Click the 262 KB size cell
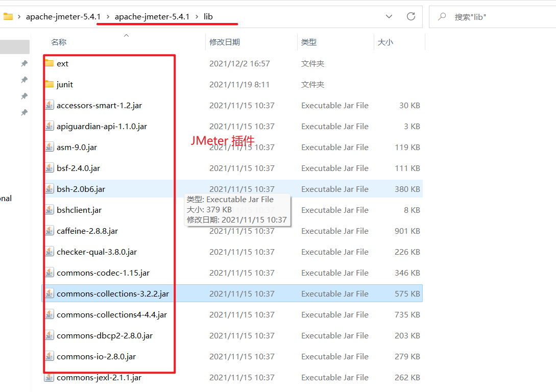 [407, 378]
